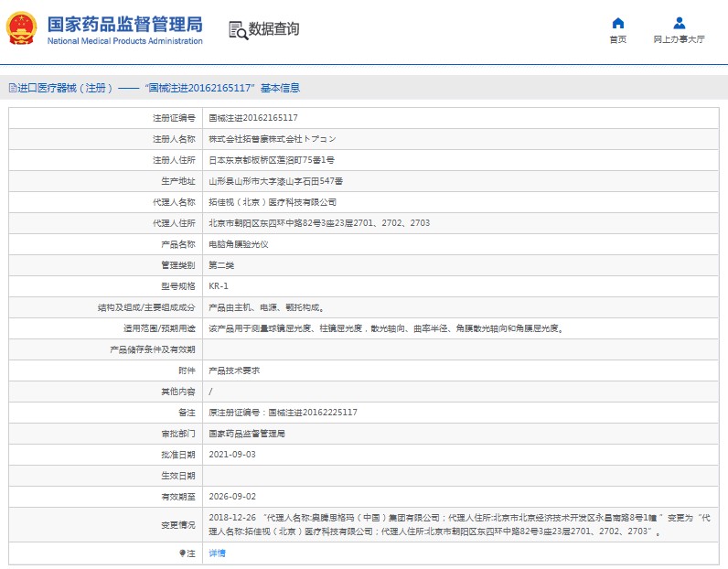Click the 代理人住所 label
This screenshot has width=728, height=569.
click(174, 223)
